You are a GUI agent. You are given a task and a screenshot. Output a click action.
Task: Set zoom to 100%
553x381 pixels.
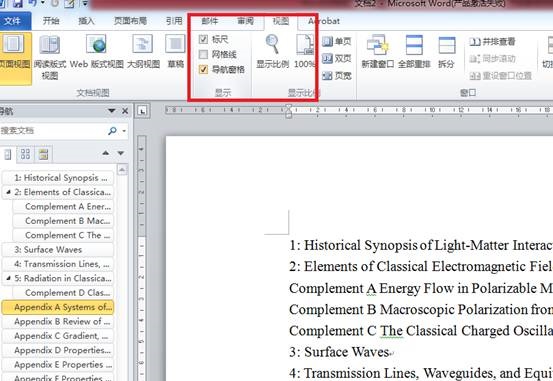(304, 52)
